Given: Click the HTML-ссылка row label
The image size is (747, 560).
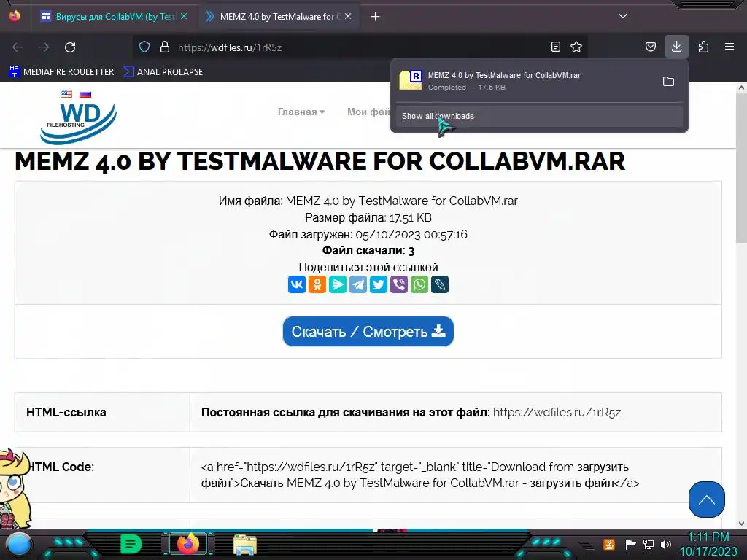Looking at the screenshot, I should coord(66,413).
